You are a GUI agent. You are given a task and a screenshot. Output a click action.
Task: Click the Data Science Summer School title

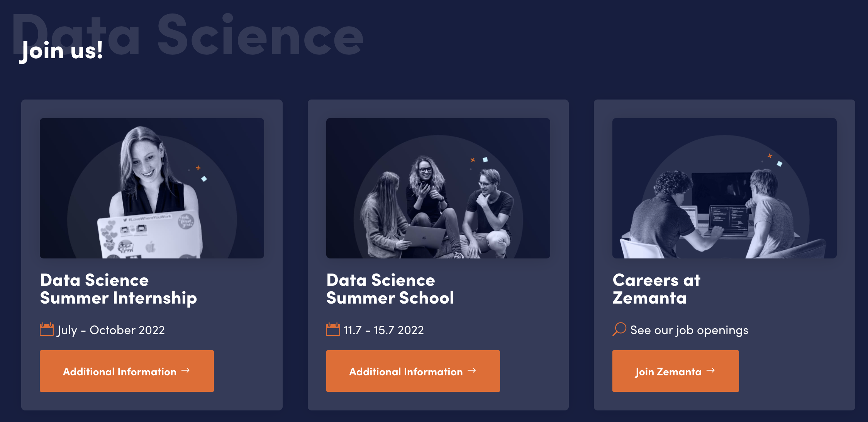pos(390,289)
